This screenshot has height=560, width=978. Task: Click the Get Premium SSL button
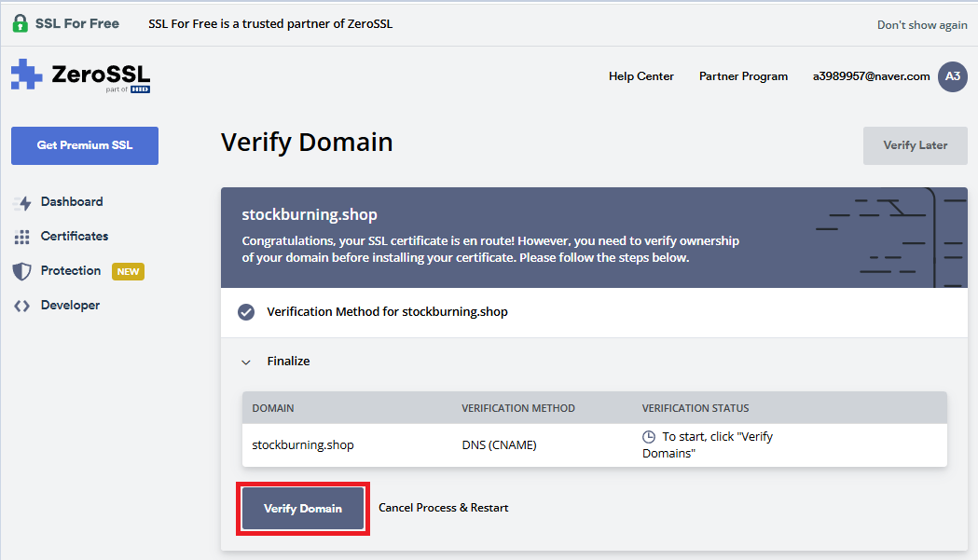tap(85, 145)
